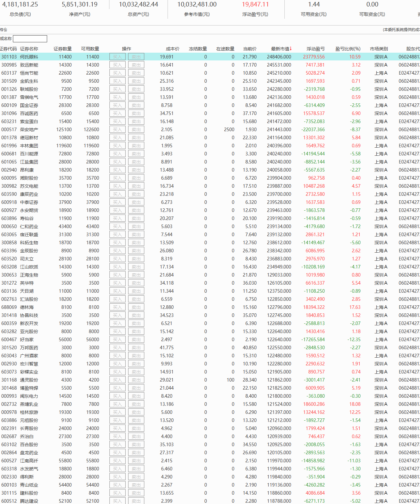
Task: Sort holdings by 证券代码 column header
Action: pyautogui.click(x=8, y=49)
